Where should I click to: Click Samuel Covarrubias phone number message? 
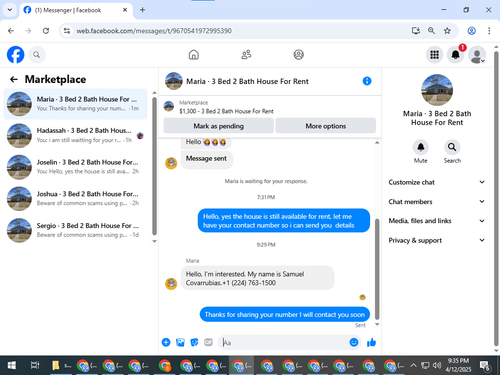pyautogui.click(x=257, y=278)
